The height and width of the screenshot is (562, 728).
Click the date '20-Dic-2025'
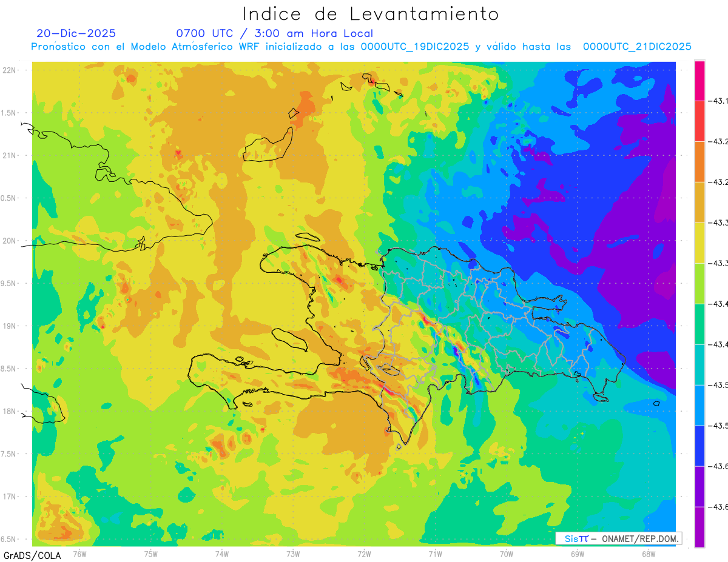click(76, 33)
